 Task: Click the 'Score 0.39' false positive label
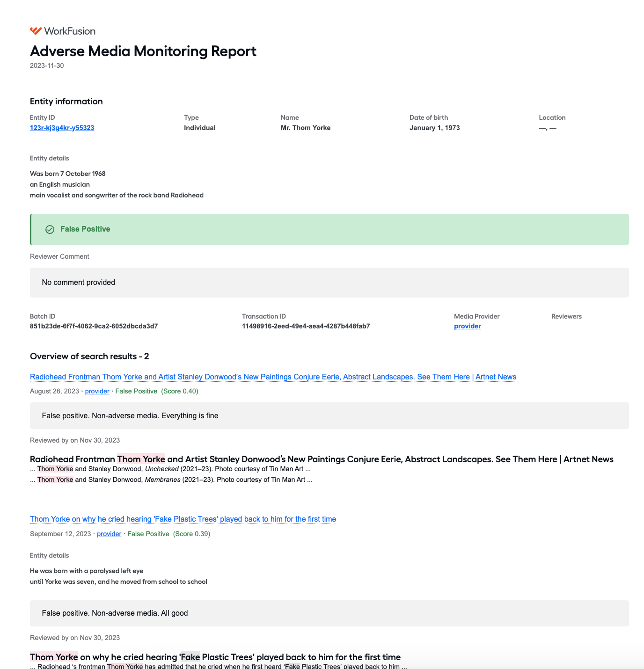coord(168,534)
